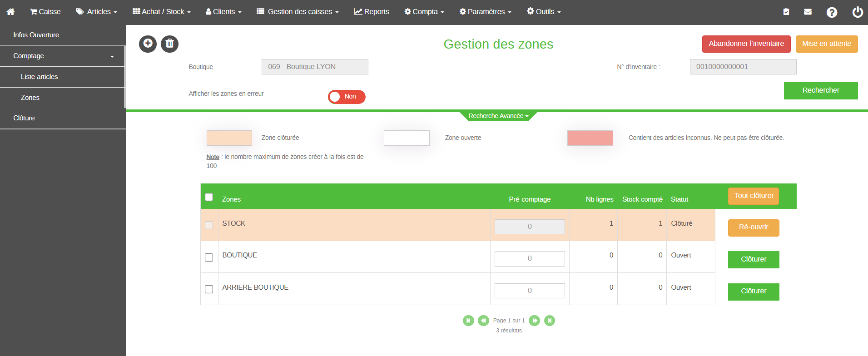
Task: Click Abandonner l'inventaire button
Action: click(746, 44)
